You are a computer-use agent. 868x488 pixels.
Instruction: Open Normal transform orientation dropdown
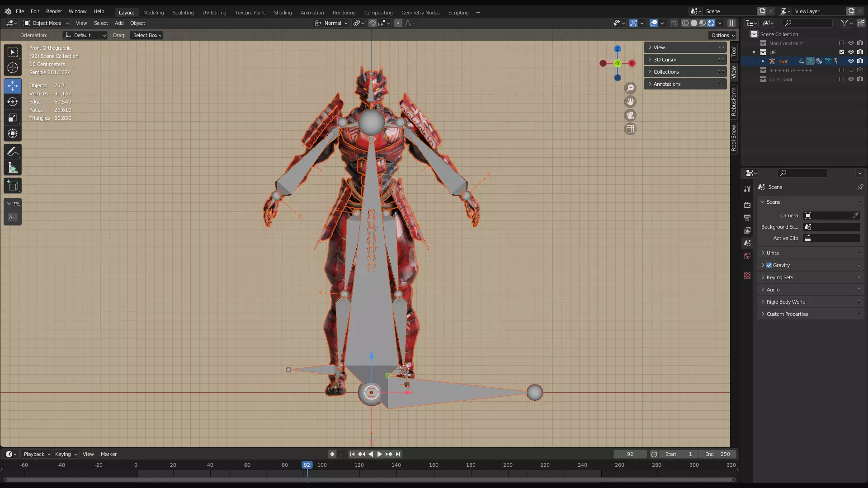pos(331,23)
